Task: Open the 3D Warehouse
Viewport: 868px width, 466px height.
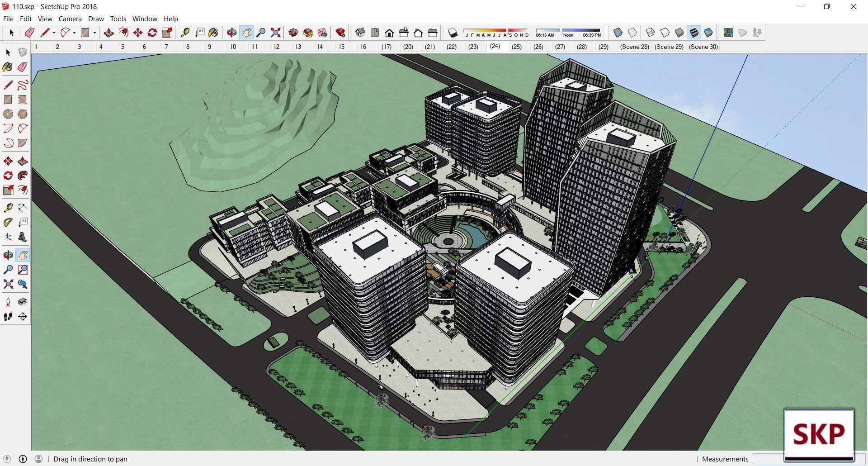Action: [293, 33]
